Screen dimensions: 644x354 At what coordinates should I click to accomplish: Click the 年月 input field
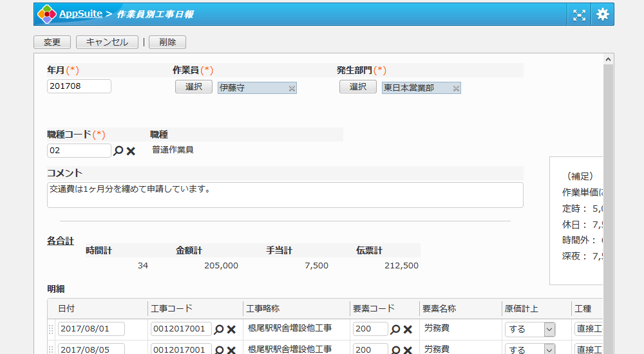point(79,86)
